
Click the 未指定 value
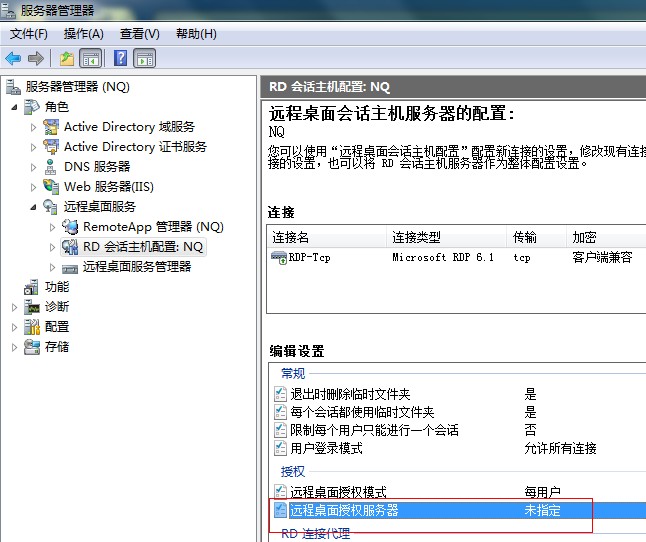[x=542, y=510]
